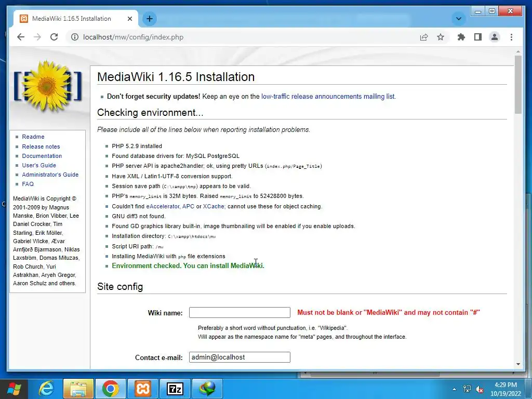Open File Explorer from the taskbar

pyautogui.click(x=78, y=389)
